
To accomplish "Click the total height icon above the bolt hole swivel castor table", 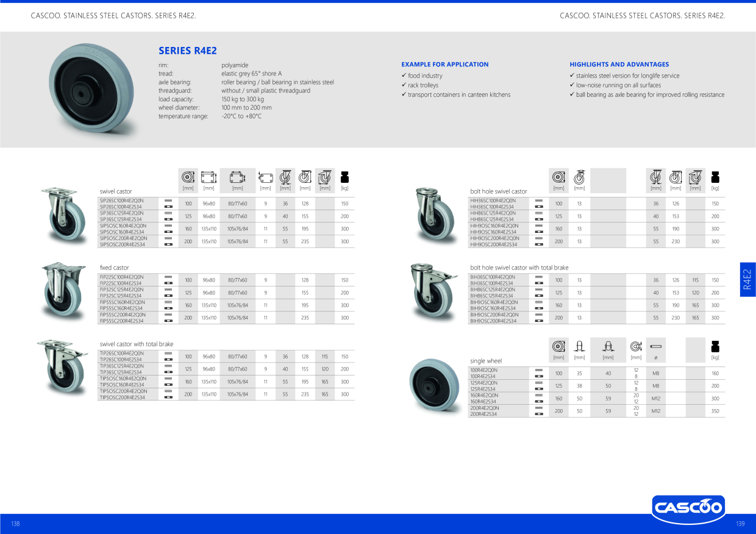I will pos(676,177).
